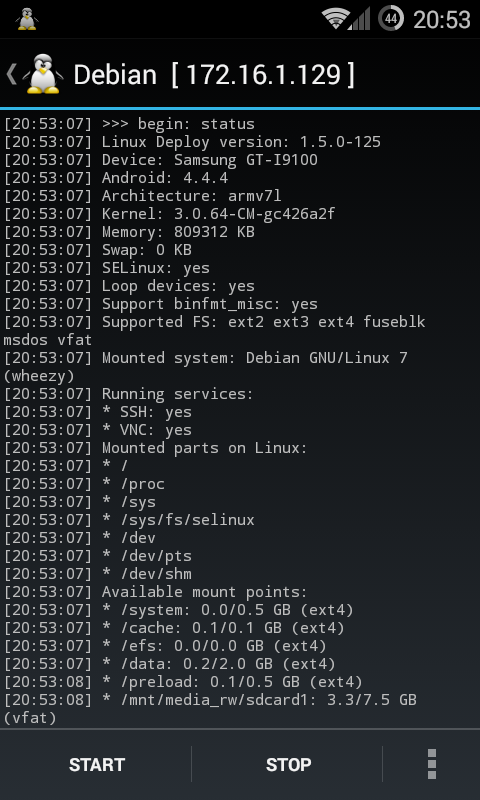Tap the cellular signal bars icon

[360, 19]
